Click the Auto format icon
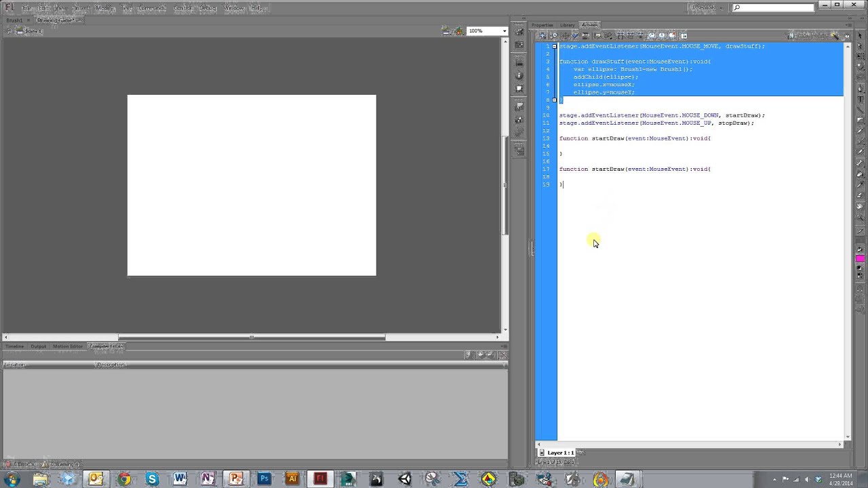Screen dimensions: 868x488 (x=585, y=35)
